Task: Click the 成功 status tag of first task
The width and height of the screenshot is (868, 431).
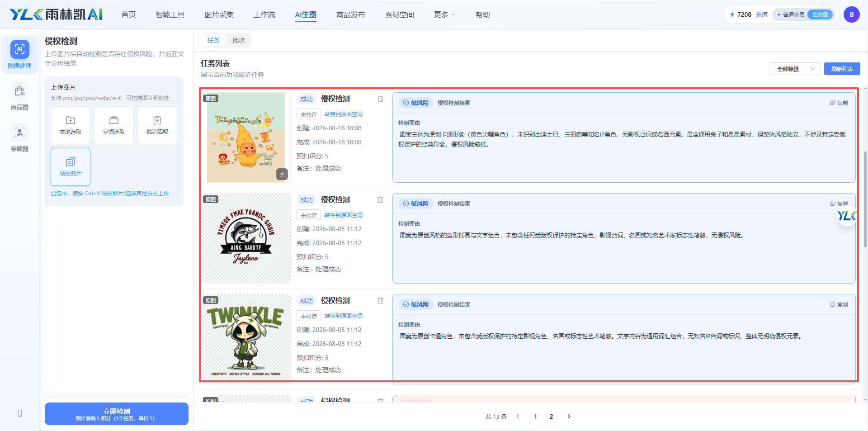Action: click(306, 99)
